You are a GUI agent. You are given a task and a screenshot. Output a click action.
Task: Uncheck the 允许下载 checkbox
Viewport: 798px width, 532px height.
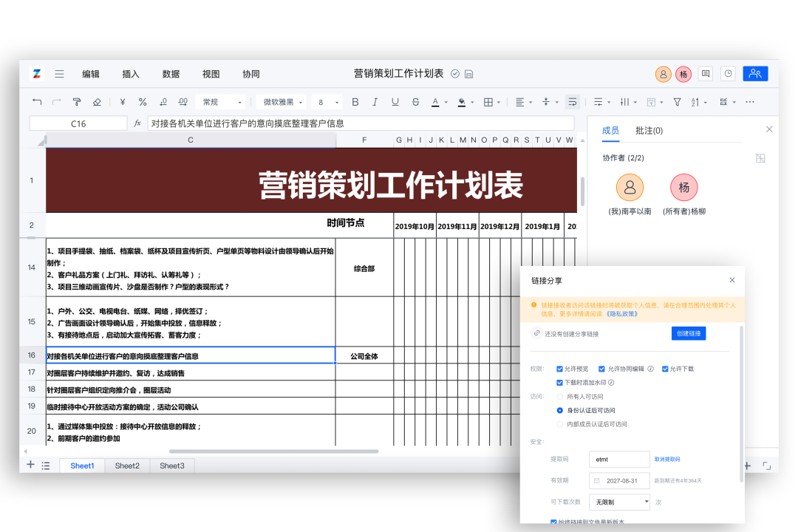click(x=665, y=369)
